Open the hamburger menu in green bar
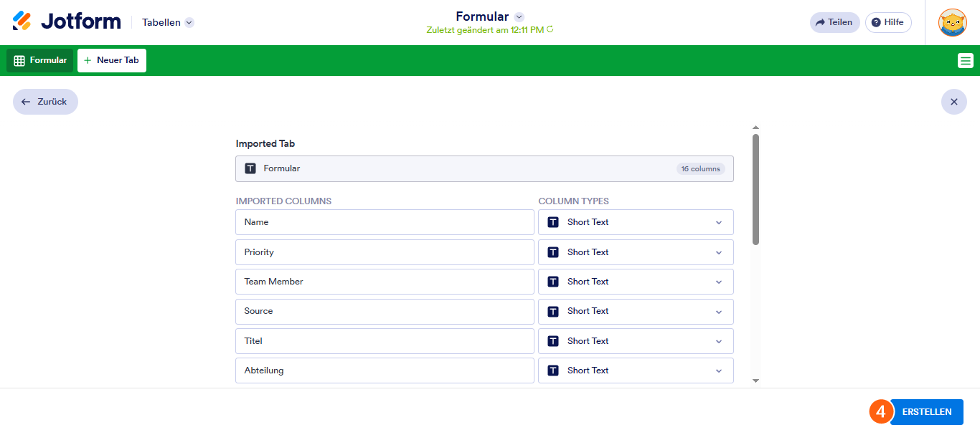 (966, 61)
